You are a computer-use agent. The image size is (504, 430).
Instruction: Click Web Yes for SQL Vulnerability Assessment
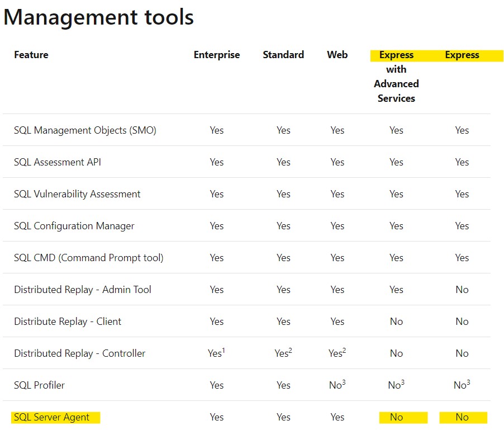tap(337, 194)
